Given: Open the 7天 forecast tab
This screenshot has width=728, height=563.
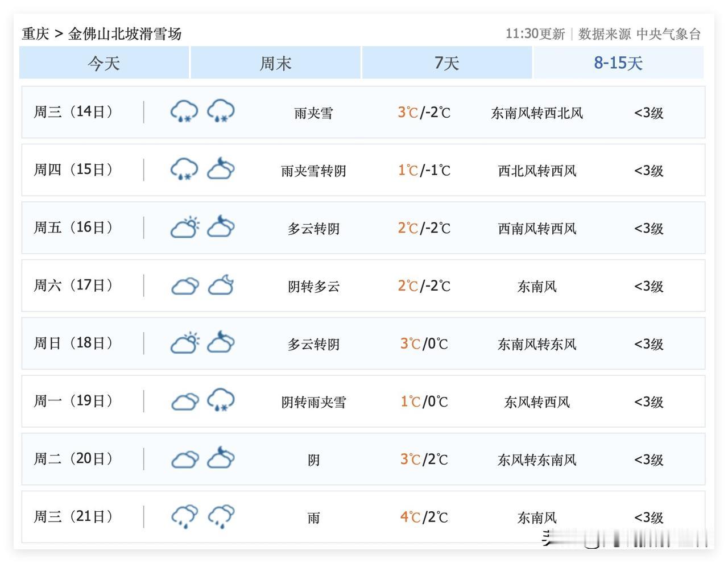Looking at the screenshot, I should [x=446, y=63].
